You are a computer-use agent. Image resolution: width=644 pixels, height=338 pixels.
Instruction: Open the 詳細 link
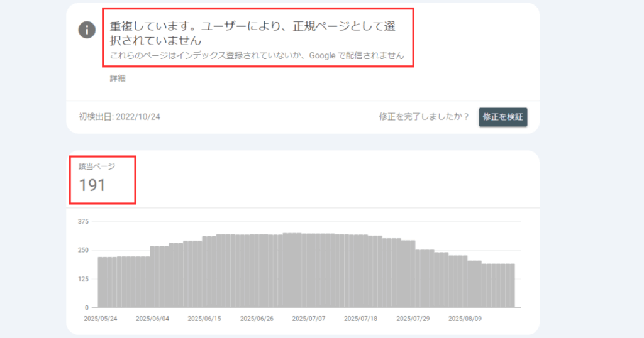point(118,79)
